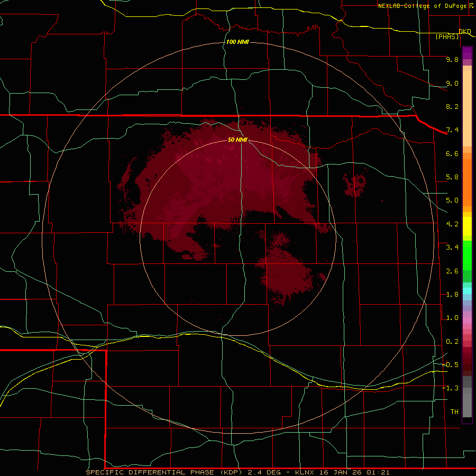Click the 2.6 scale value
Image resolution: width=476 pixels, height=476 pixels.
point(452,271)
